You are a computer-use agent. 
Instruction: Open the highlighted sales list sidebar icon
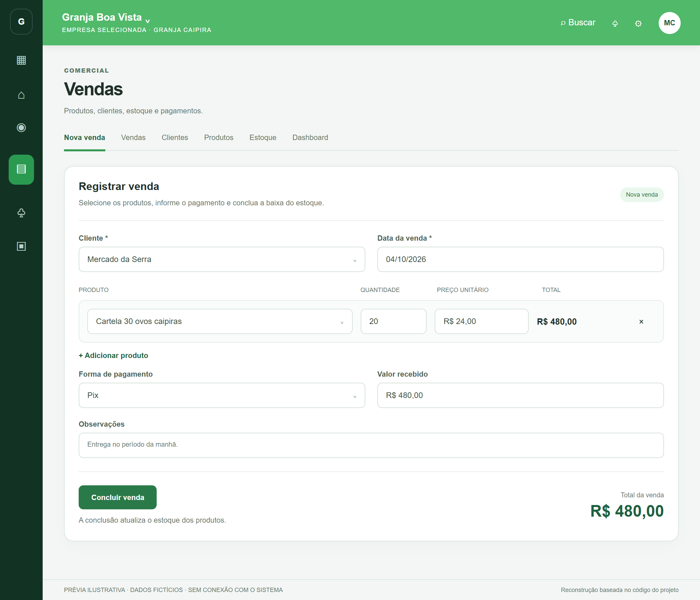coord(21,169)
